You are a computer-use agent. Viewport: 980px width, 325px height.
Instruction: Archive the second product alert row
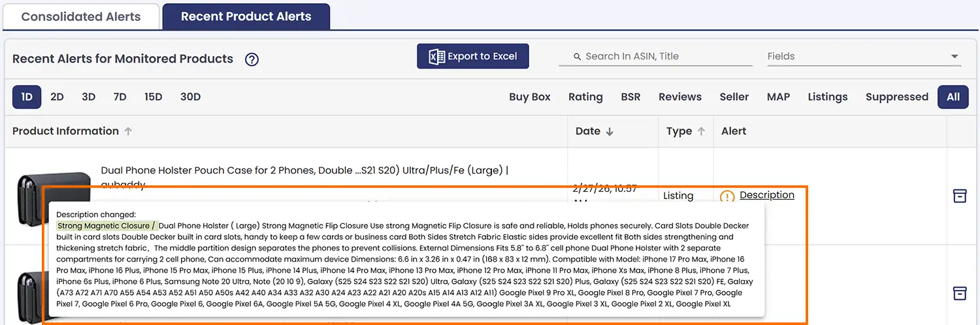tap(959, 293)
